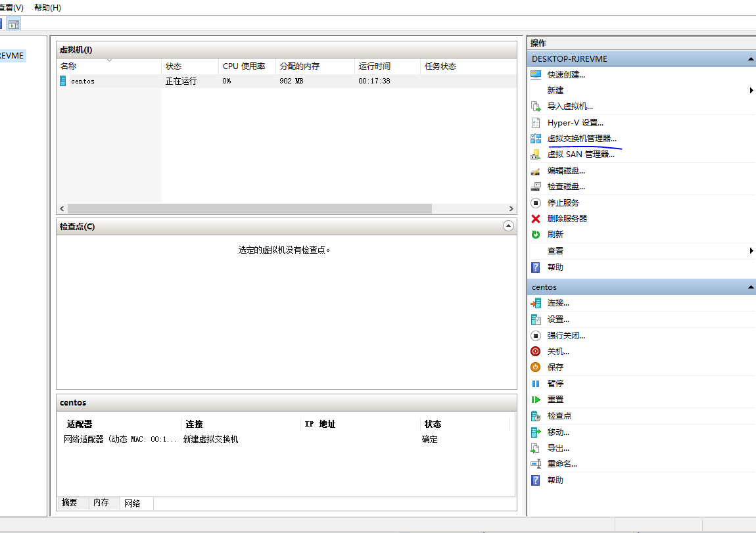756x533 pixels.
Task: Click the Edit Disk (编辑磁盘) icon
Action: click(536, 171)
